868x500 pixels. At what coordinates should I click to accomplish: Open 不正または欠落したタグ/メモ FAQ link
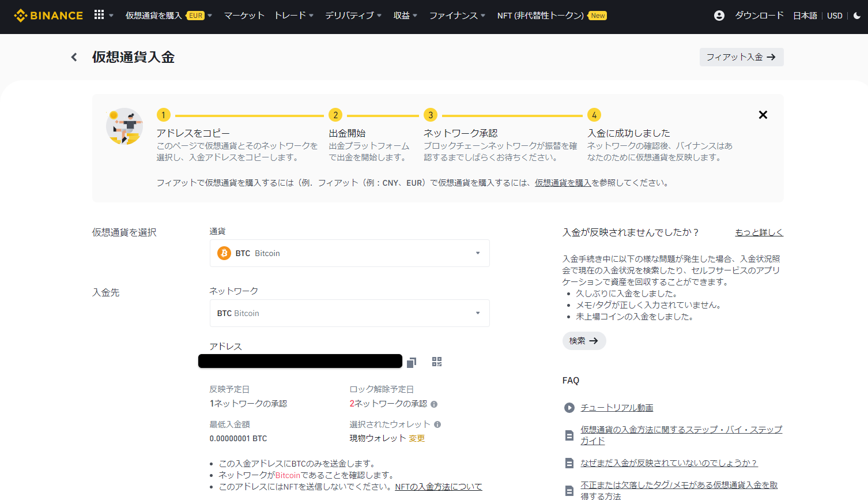[679, 490]
